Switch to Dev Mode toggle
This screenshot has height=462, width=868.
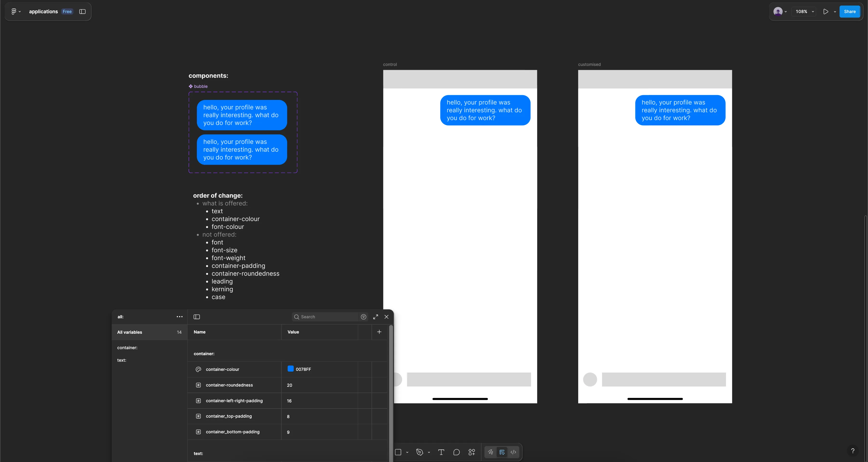click(x=513, y=452)
